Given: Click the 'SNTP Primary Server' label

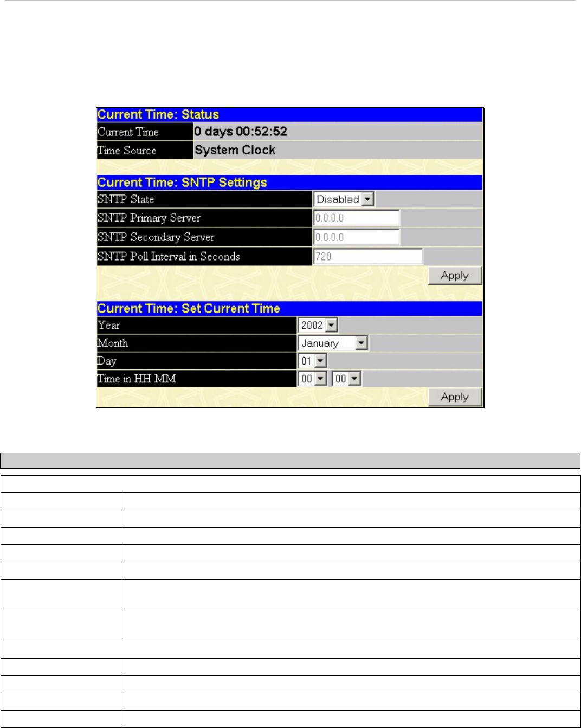Looking at the screenshot, I should pos(149,218).
